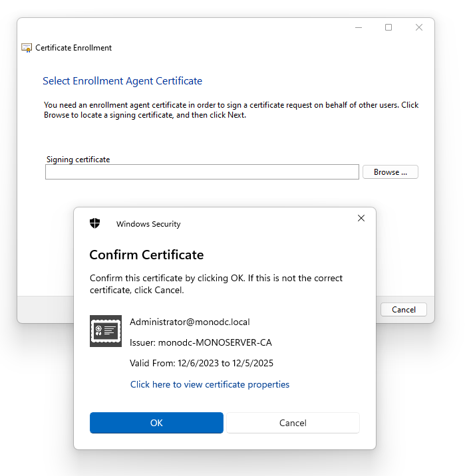465x476 pixels.
Task: Click Browse to locate a signing certificate
Action: pyautogui.click(x=390, y=172)
